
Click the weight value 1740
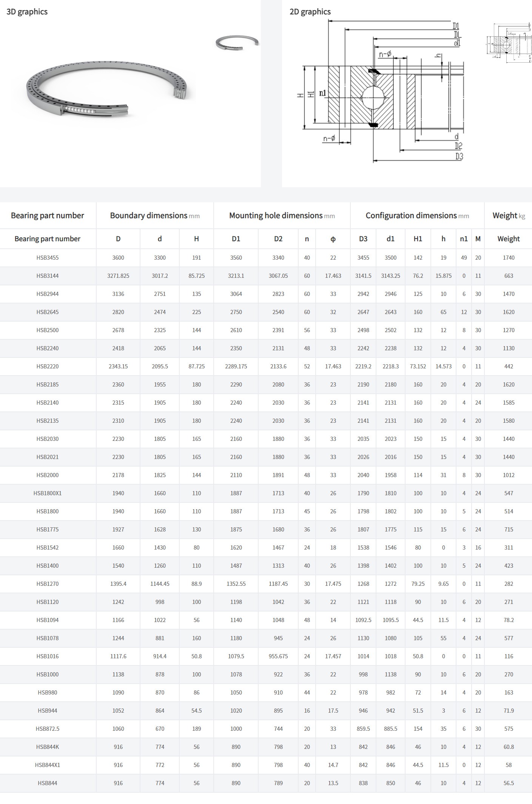click(x=508, y=258)
